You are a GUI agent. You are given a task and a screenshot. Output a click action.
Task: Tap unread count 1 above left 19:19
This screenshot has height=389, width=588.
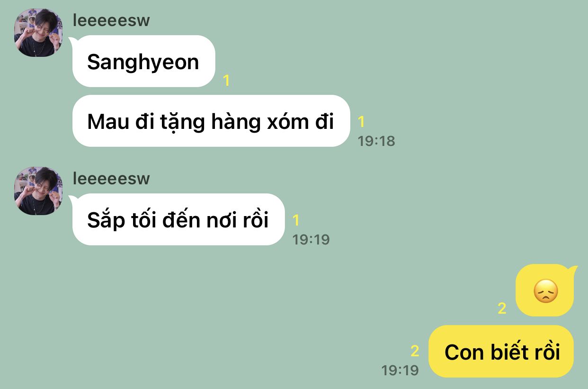click(296, 220)
